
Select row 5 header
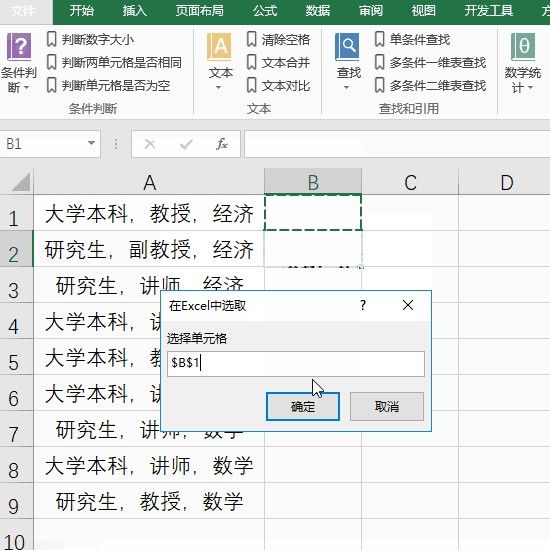tap(16, 357)
